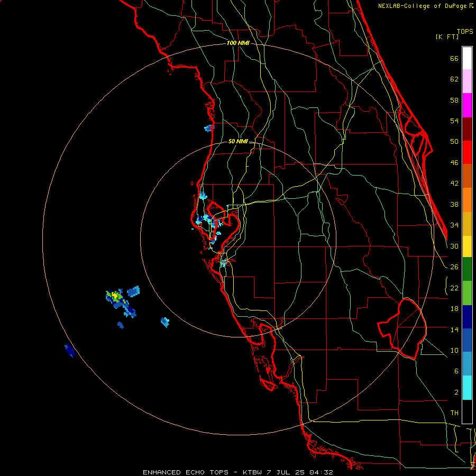
Task: Click the "54" legend value
Action: click(454, 121)
